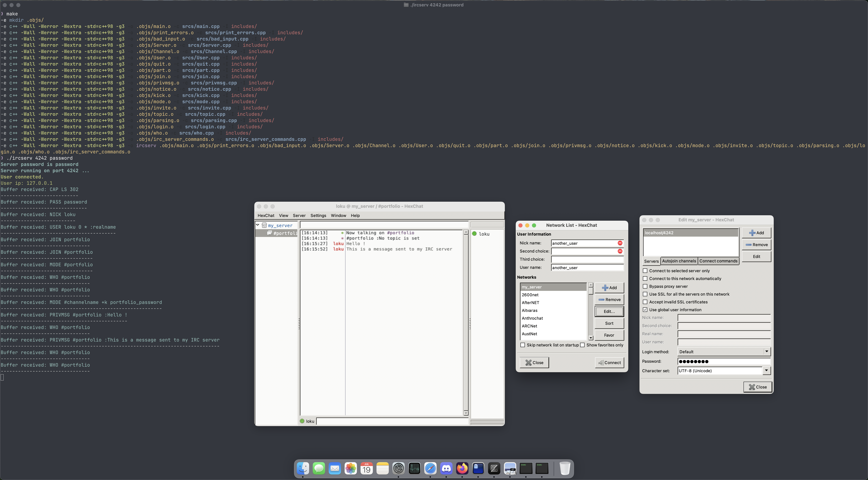
Task: Click the Third choice nickname field
Action: (x=587, y=259)
